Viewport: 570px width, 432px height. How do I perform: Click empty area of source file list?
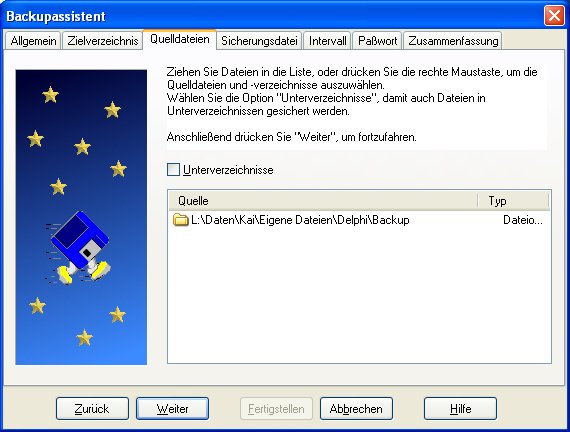pos(359,295)
